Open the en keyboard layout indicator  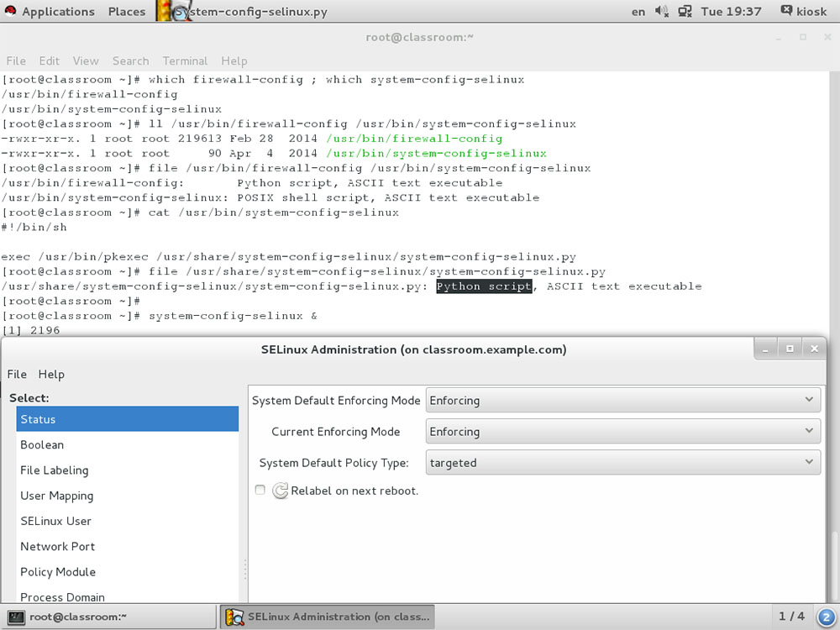point(638,12)
